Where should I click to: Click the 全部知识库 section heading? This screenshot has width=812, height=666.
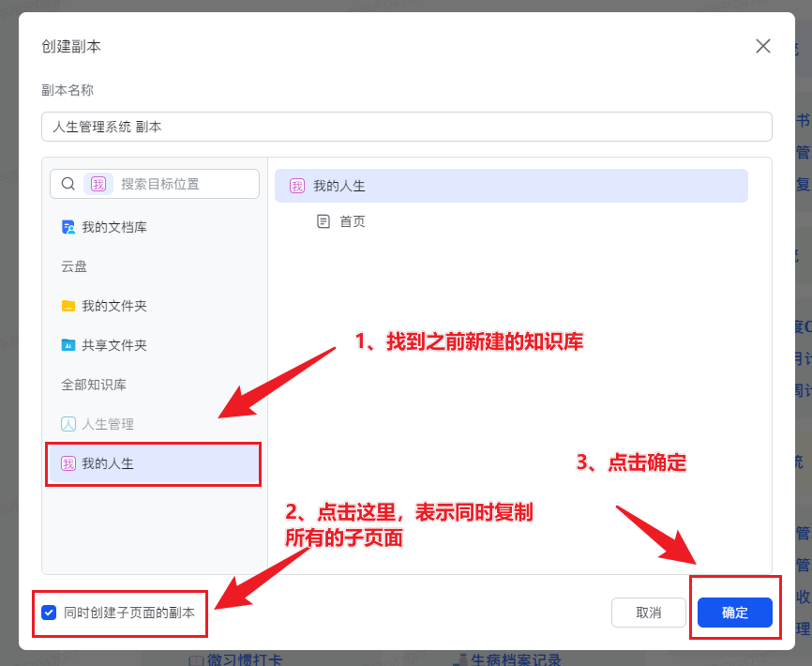pos(94,385)
